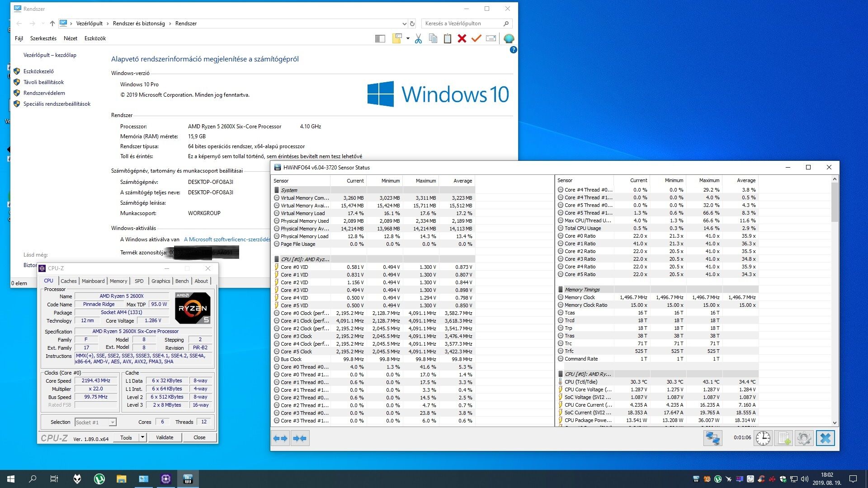
Task: Click the Average column header in left sensor panel
Action: click(x=457, y=181)
